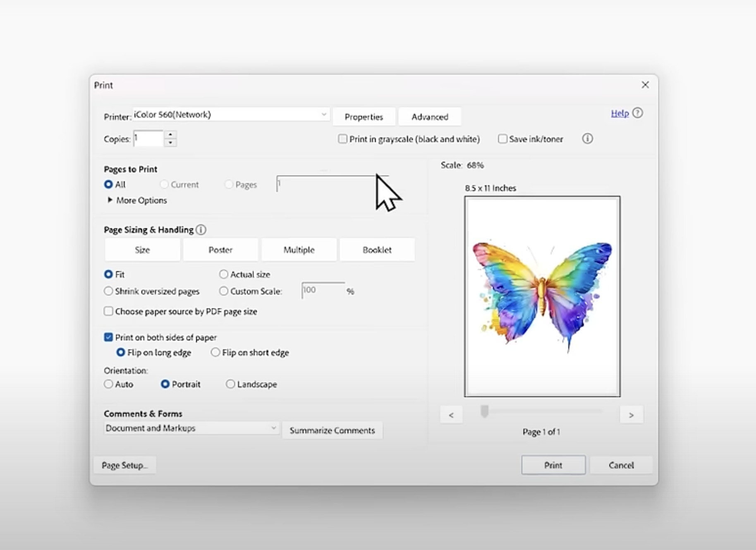Open the Document and Markups dropdown
The width and height of the screenshot is (756, 550).
click(x=191, y=428)
